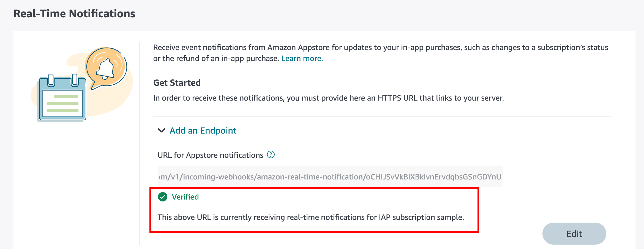This screenshot has height=249, width=644.
Task: Click the right binder ring on calendar
Action: click(75, 79)
